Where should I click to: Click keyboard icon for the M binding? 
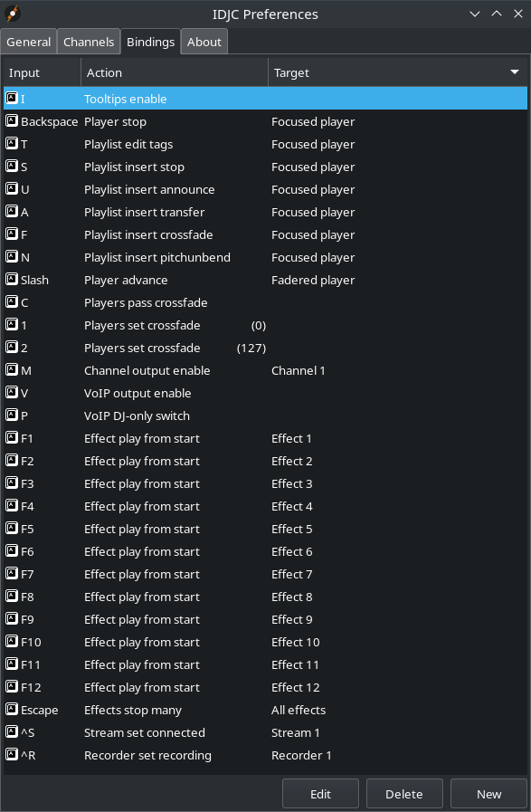[12, 370]
